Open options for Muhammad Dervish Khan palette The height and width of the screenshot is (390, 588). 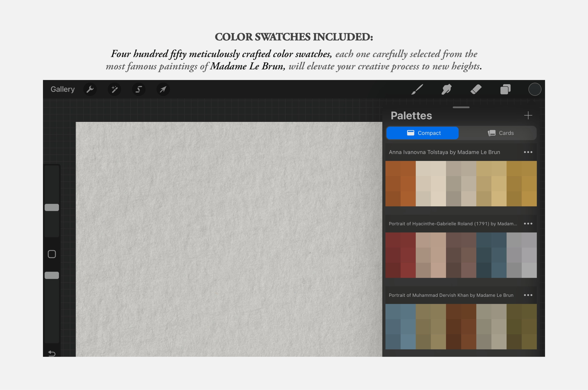click(528, 295)
